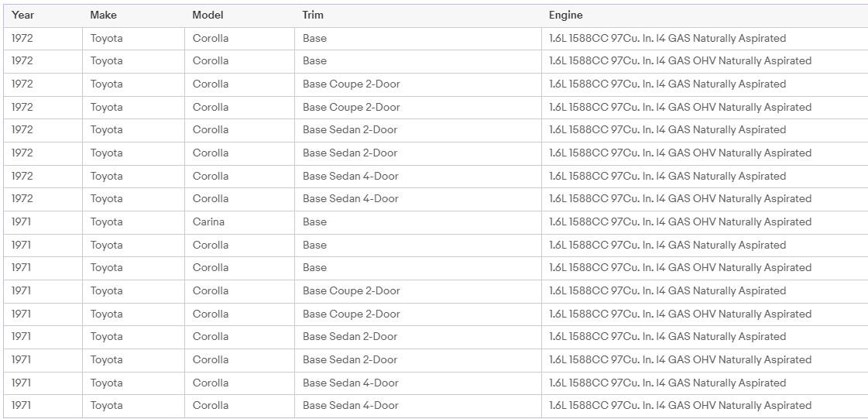Select OHV engine cell for 1971 Corolla Base trim

(680, 267)
